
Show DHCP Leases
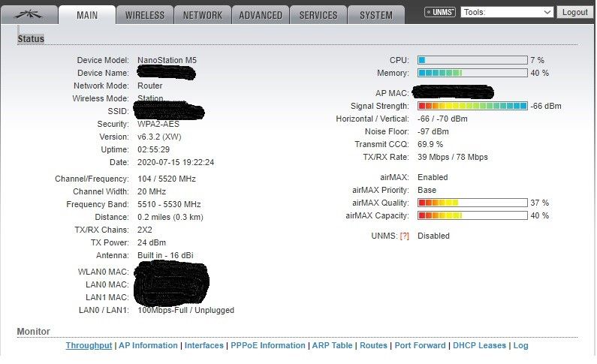point(479,345)
